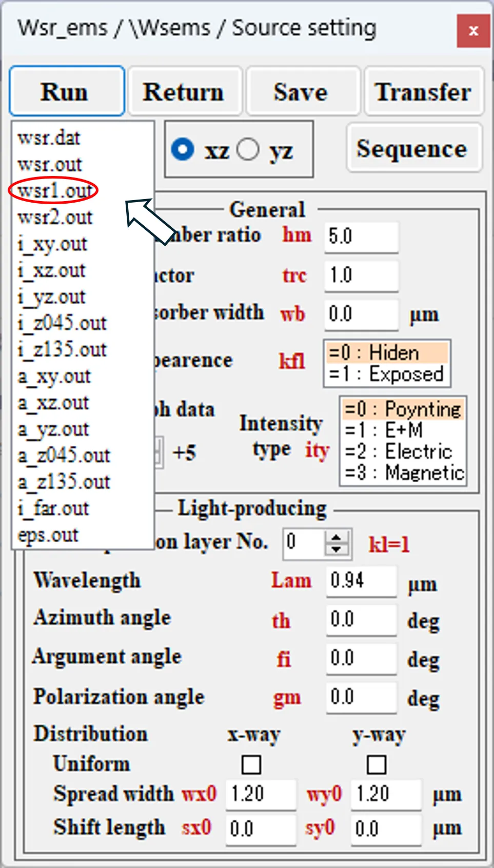Screen dimensions: 494x868
Task: Edit the Azimuth angle th field
Action: click(x=361, y=620)
